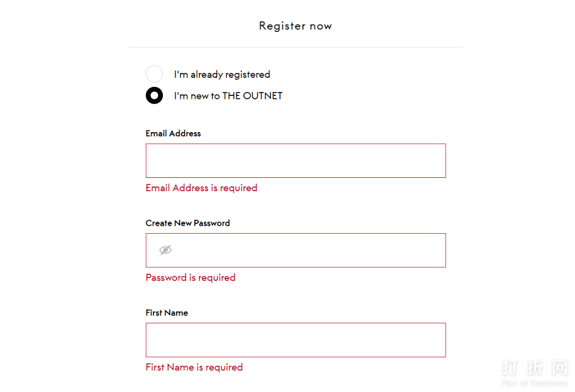
Task: Click the divider line under Register now
Action: coord(295,47)
